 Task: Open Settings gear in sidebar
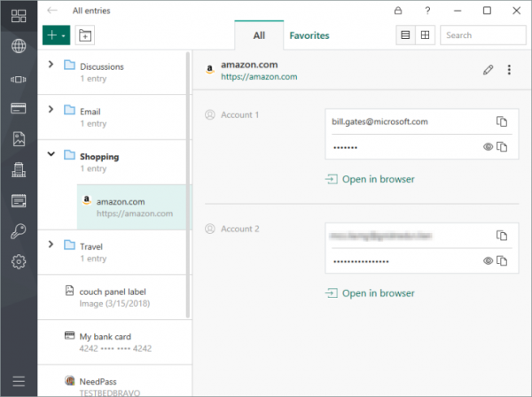click(19, 262)
